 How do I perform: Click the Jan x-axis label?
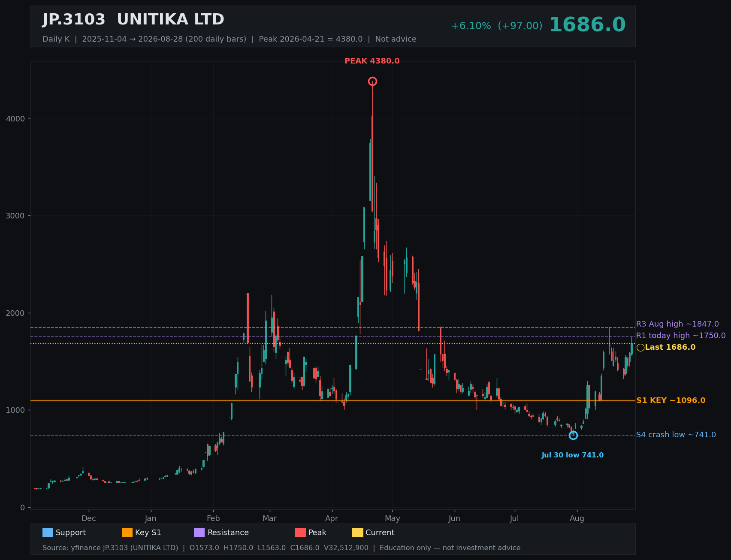[x=151, y=518]
